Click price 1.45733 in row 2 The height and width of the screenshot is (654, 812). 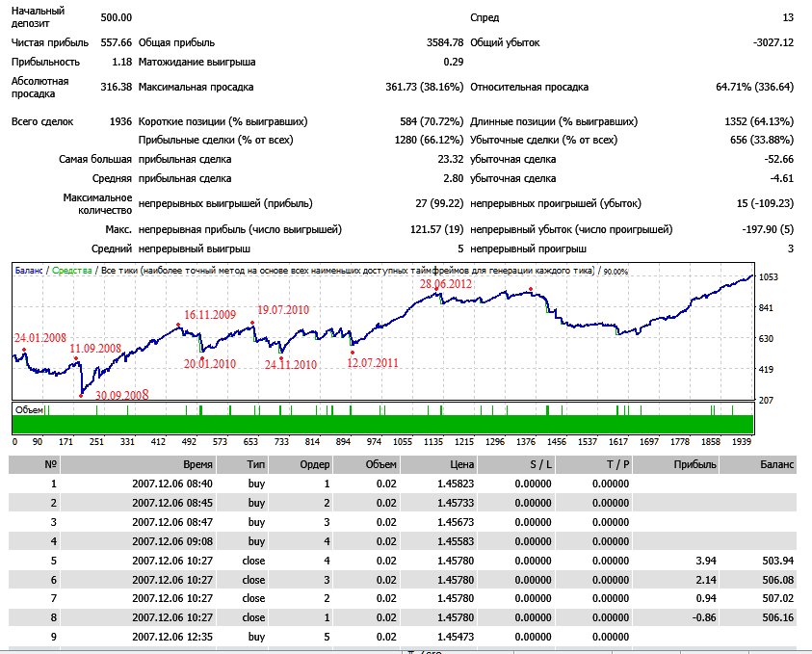point(456,503)
